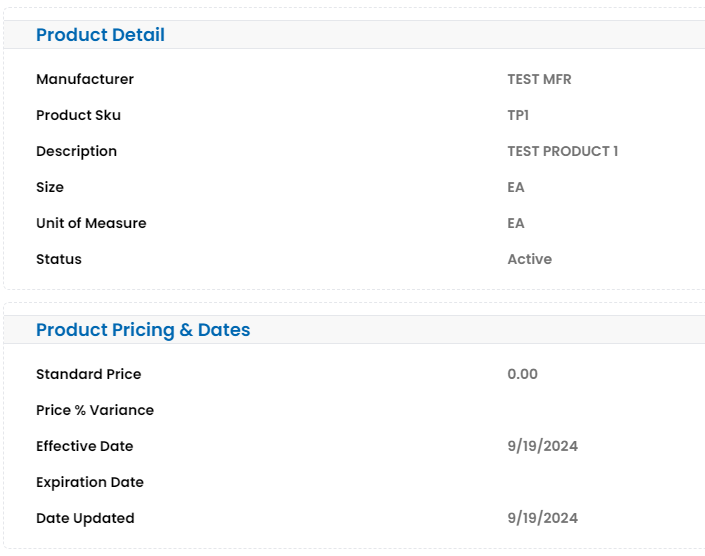The image size is (705, 556).
Task: Click the Expiration Date label
Action: [90, 482]
